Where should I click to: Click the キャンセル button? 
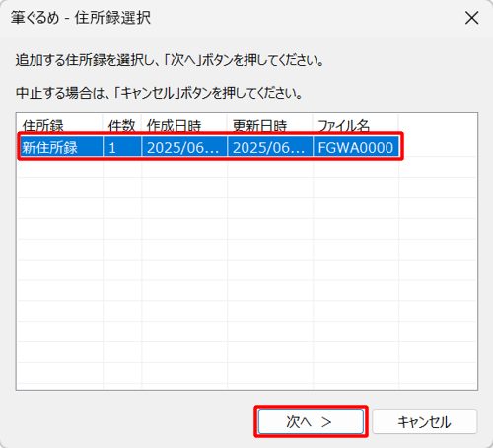(424, 421)
